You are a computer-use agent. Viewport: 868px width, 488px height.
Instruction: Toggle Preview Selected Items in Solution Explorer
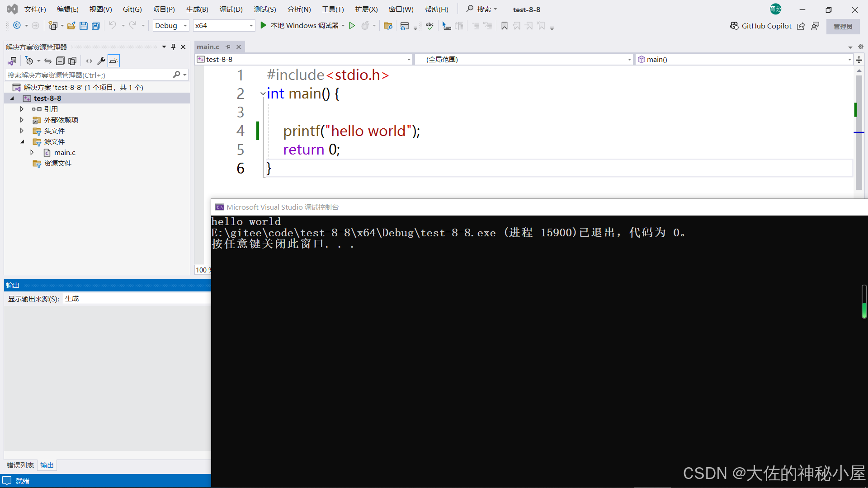pyautogui.click(x=113, y=61)
